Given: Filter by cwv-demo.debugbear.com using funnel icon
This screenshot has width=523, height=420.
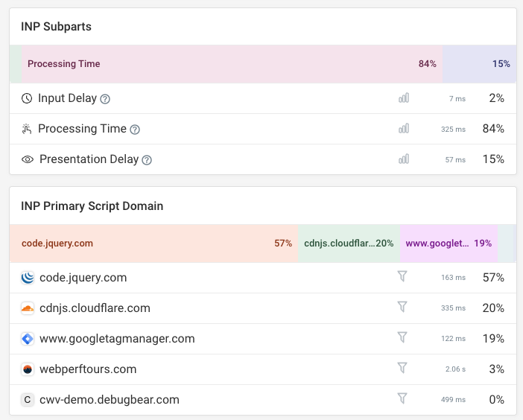Looking at the screenshot, I should click(x=402, y=398).
